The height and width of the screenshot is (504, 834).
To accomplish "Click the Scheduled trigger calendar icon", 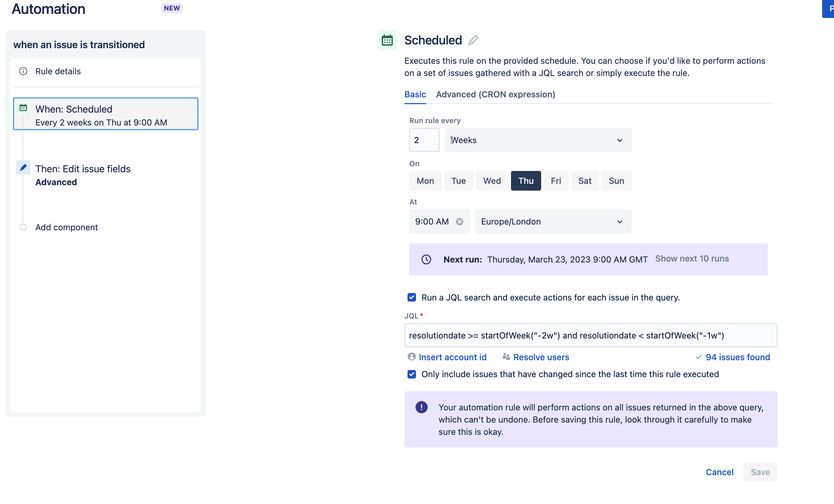I will tap(387, 40).
